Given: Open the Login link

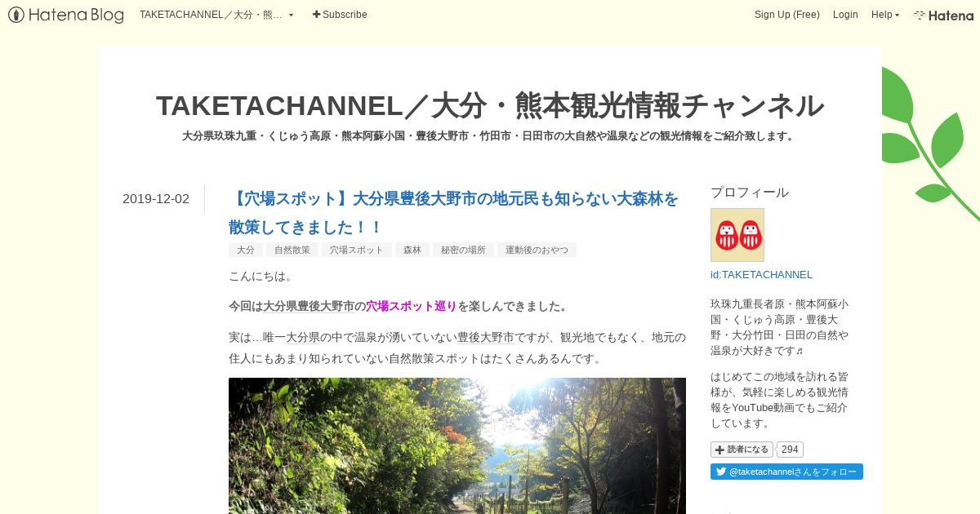Looking at the screenshot, I should (x=845, y=15).
